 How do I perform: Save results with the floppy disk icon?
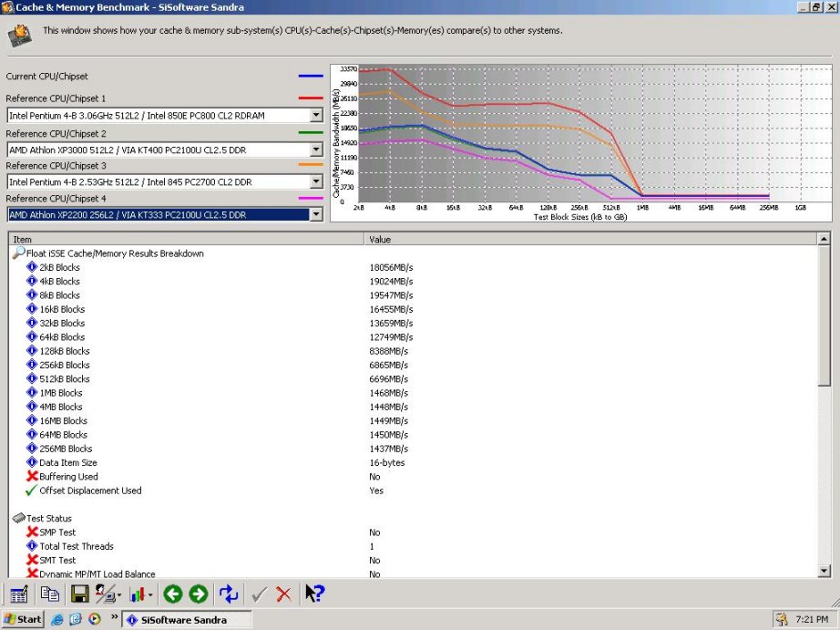pyautogui.click(x=80, y=594)
